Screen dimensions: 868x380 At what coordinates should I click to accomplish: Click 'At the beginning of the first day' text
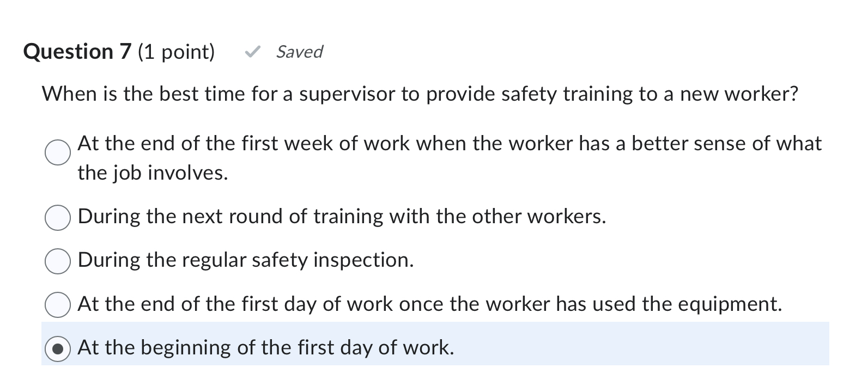coord(266,347)
